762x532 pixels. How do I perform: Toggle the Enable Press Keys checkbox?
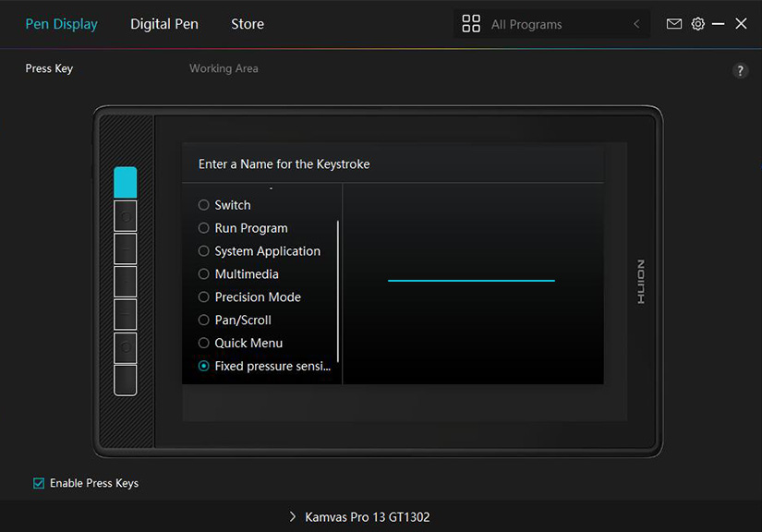[x=39, y=483]
